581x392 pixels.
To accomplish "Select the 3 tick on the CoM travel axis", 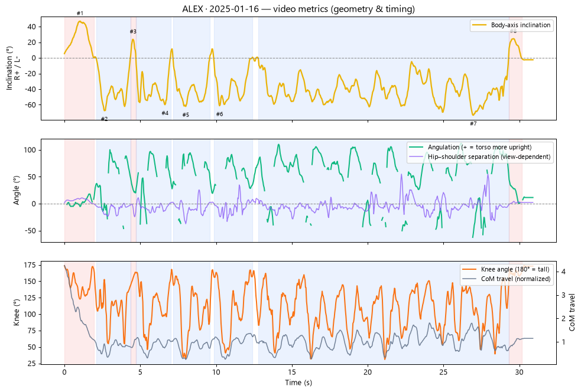I will click(563, 295).
